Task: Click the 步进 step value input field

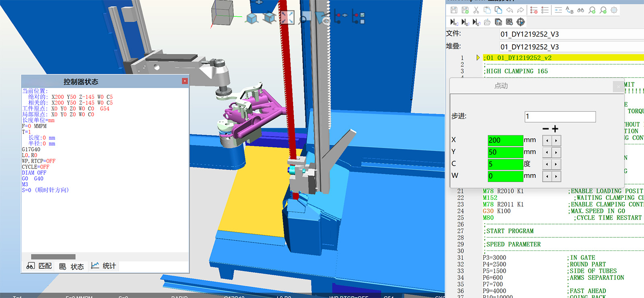Action: pyautogui.click(x=560, y=117)
